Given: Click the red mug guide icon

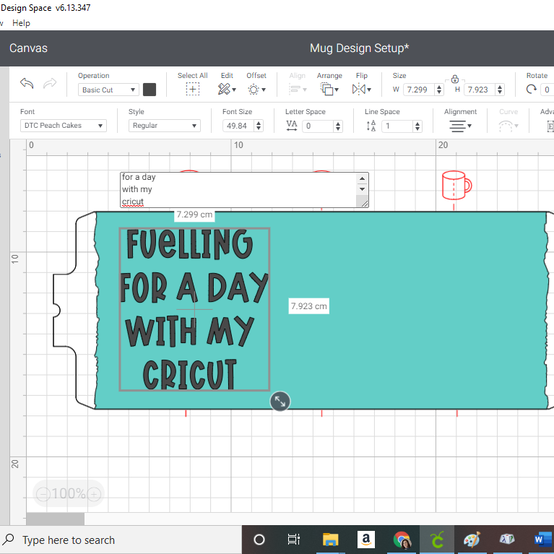Looking at the screenshot, I should 456,185.
